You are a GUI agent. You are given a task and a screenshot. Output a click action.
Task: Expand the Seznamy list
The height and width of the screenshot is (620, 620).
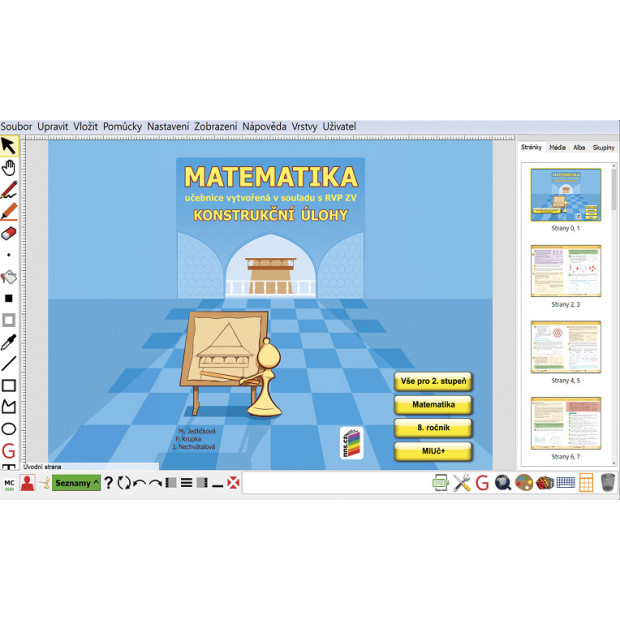(x=77, y=483)
